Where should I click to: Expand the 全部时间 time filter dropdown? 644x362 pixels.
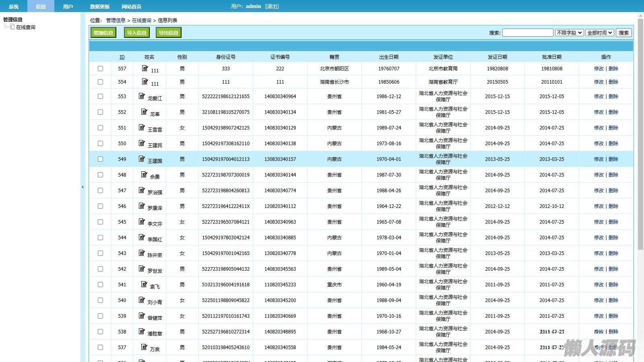[x=600, y=33]
